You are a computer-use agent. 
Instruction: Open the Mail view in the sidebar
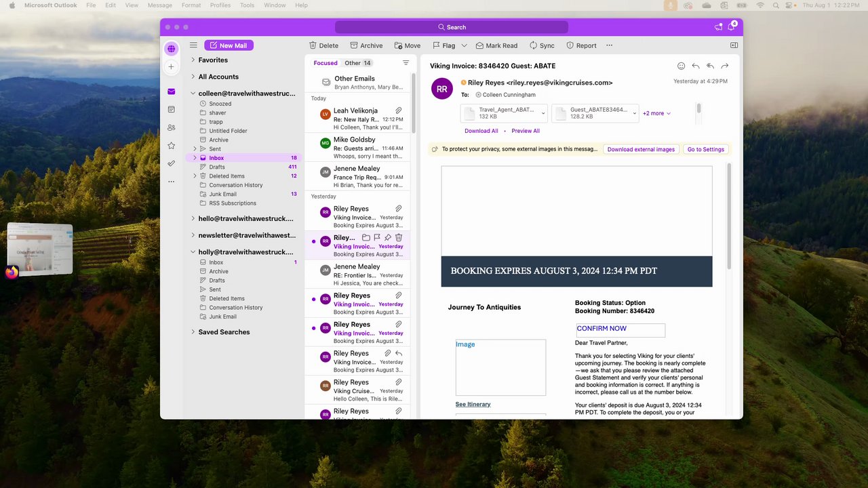[x=171, y=91]
